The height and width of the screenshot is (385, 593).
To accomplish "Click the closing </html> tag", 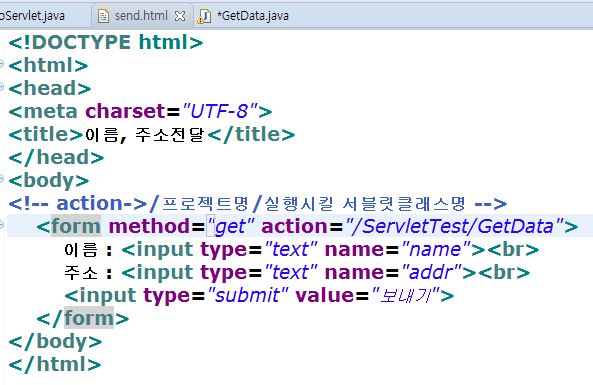I will click(55, 365).
